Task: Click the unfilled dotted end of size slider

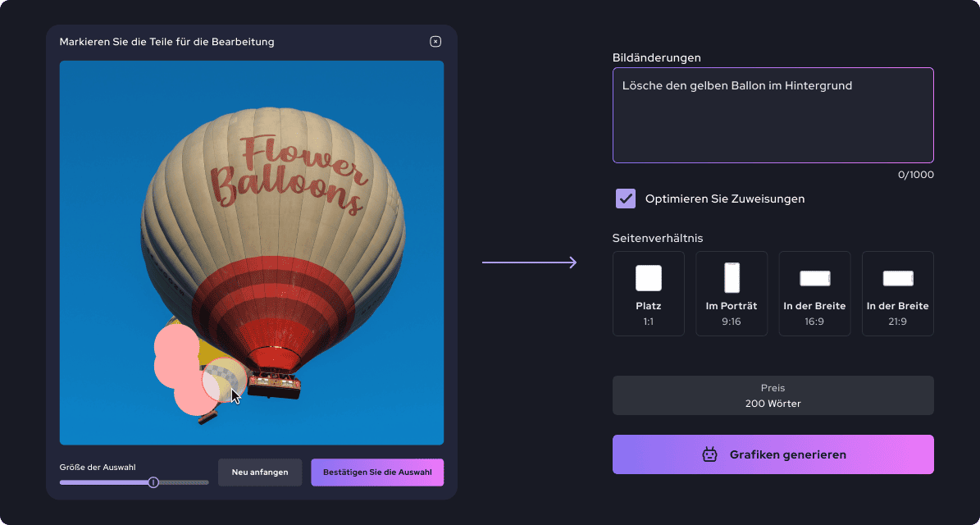Action: [x=185, y=482]
